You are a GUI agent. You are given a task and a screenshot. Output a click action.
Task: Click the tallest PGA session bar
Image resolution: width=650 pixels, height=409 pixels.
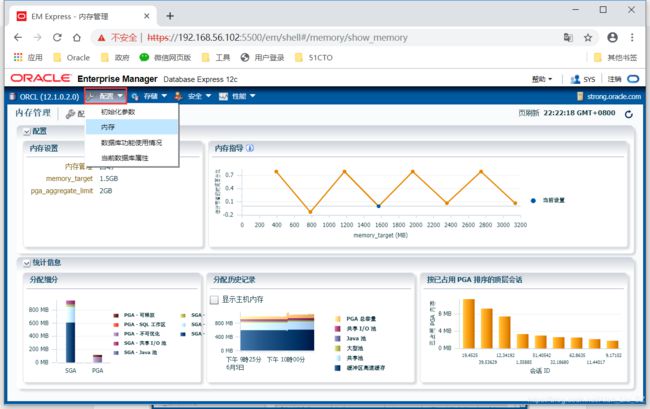(x=468, y=324)
